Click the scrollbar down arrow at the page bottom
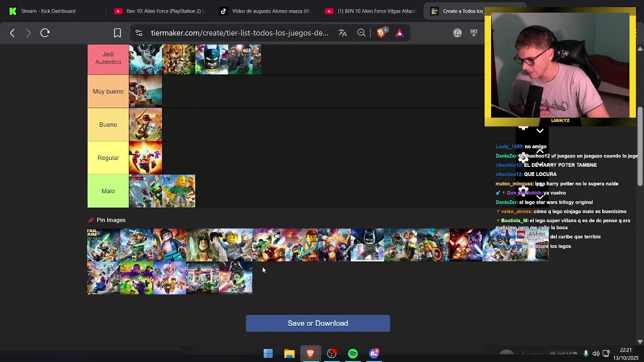Screen dimensions: 644x362 640,341
